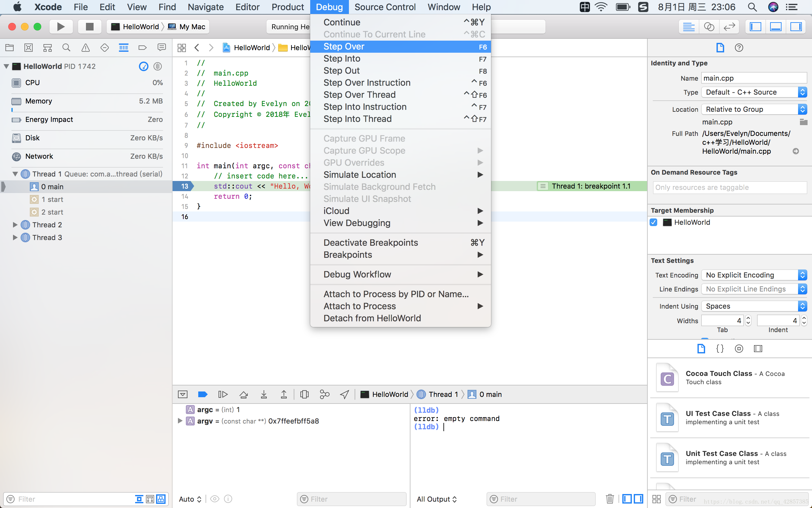This screenshot has width=812, height=508.
Task: Open the Location Relative to Group dropdown
Action: 754,109
